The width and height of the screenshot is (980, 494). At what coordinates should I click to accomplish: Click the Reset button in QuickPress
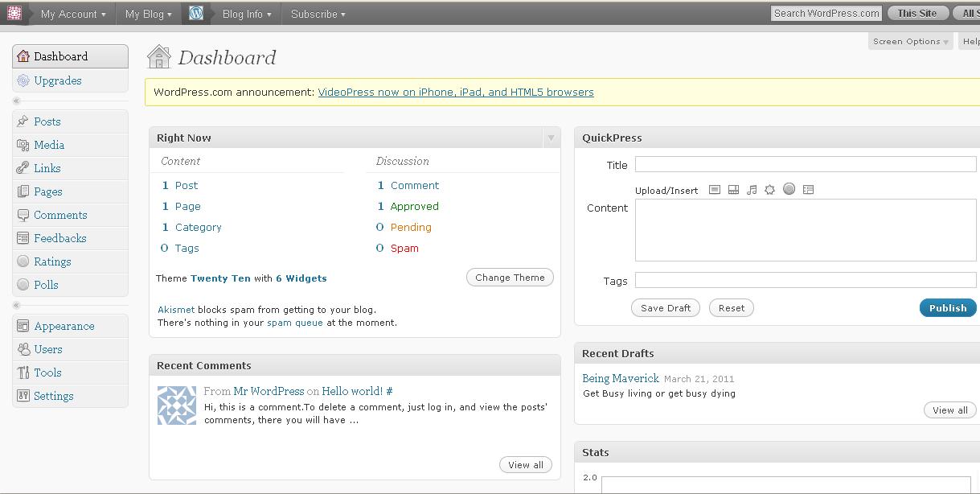[732, 308]
